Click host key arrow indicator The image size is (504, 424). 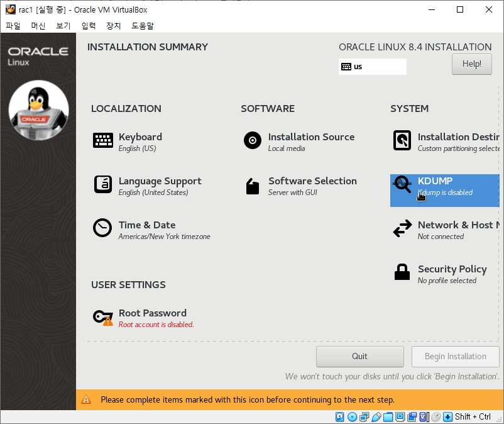click(447, 417)
